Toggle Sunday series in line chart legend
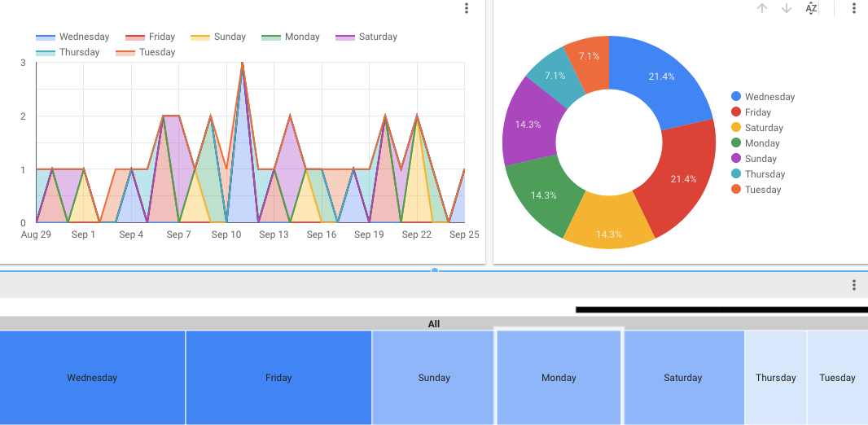 click(218, 37)
